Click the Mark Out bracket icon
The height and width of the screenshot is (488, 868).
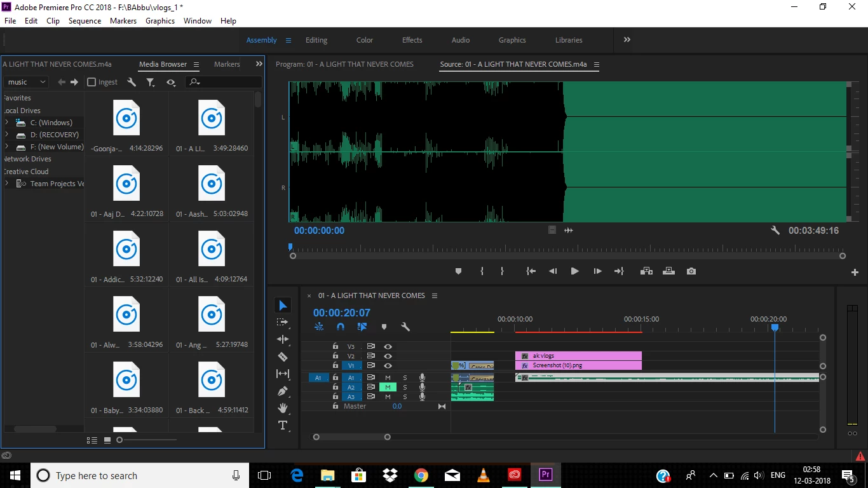click(x=502, y=271)
